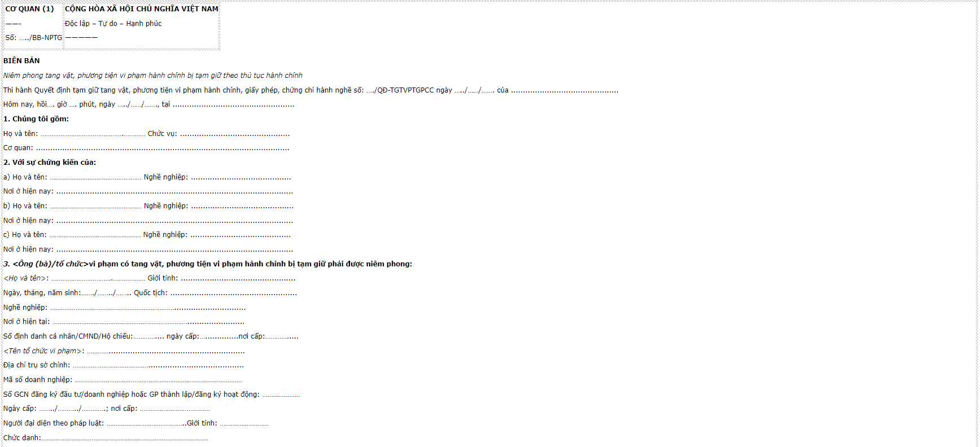Click the 'Mã số doanh nghiệp:' blank
Screen dimensions: 980x447
click(159, 380)
